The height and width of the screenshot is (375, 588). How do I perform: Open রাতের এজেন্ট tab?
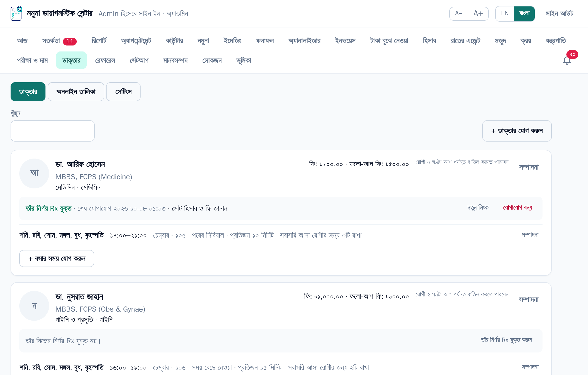point(465,40)
